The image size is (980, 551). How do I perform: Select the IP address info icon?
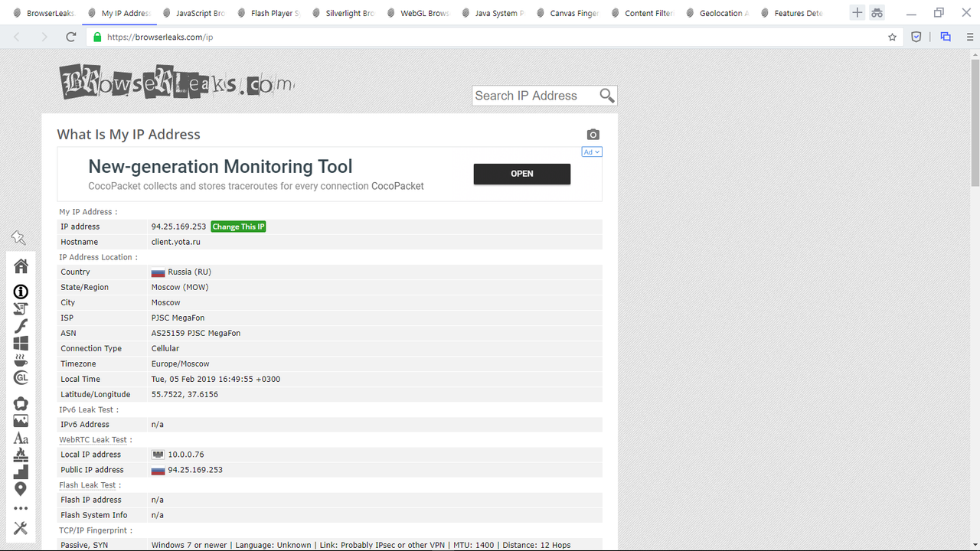tap(21, 292)
